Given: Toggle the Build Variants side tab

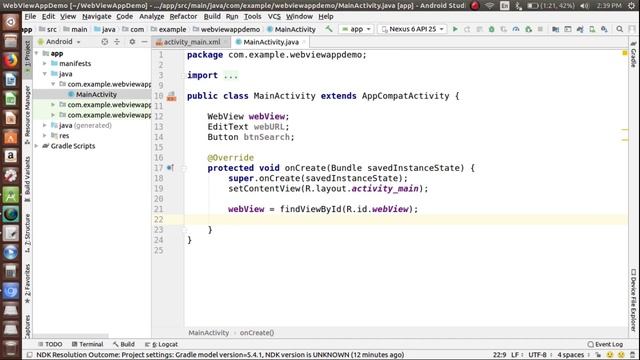Looking at the screenshot, I should point(27,179).
